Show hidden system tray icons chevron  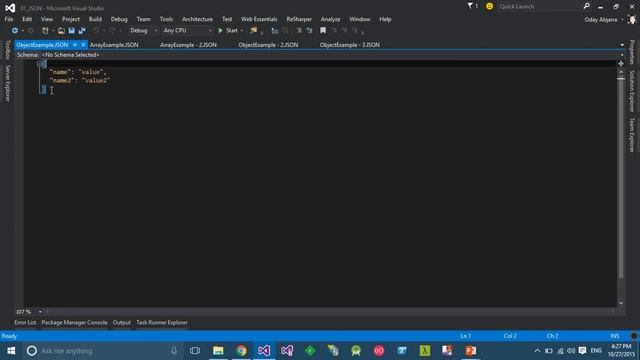[537, 351]
